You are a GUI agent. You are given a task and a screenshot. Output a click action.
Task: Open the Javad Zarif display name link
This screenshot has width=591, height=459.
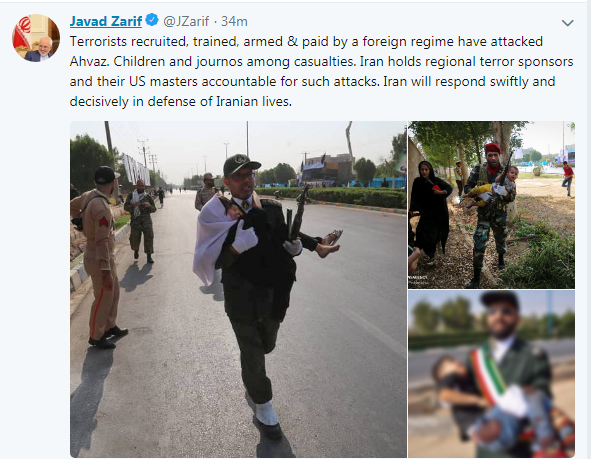click(x=106, y=21)
